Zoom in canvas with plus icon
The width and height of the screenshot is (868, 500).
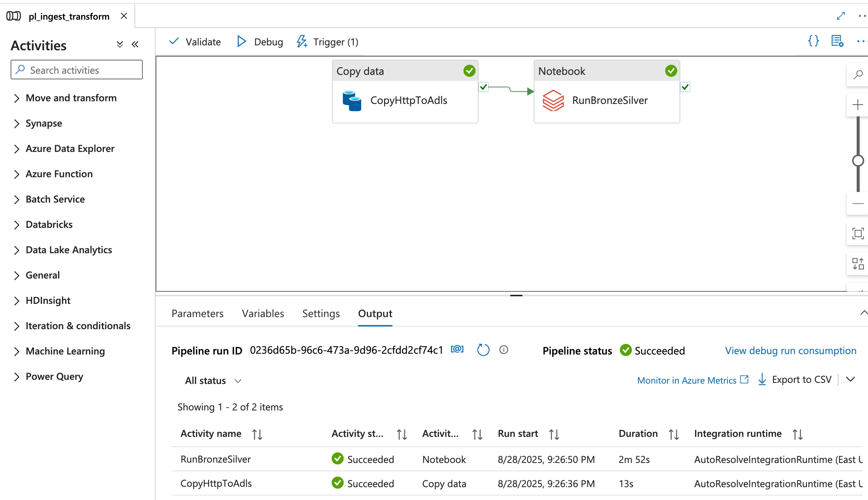coord(858,105)
